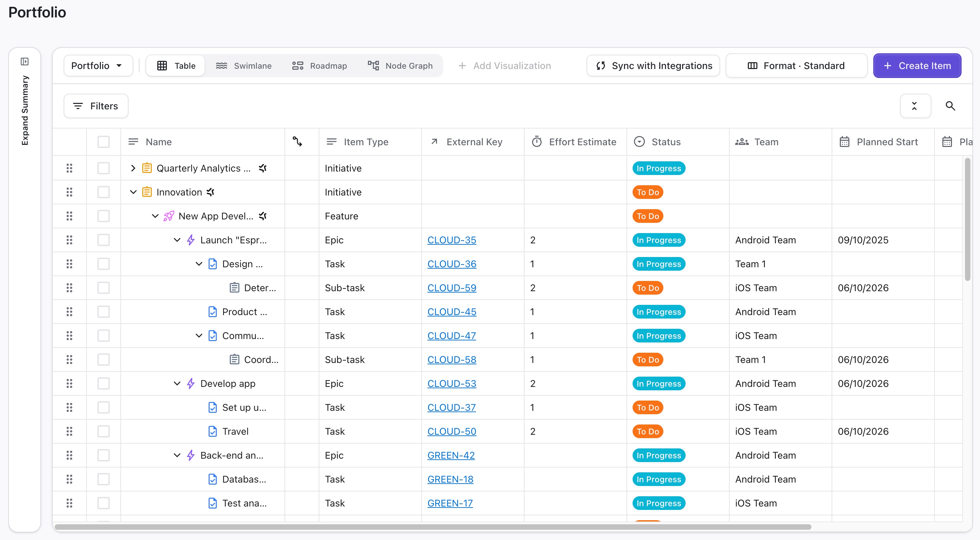
Task: Click the task icon of Databas... row
Action: point(213,479)
